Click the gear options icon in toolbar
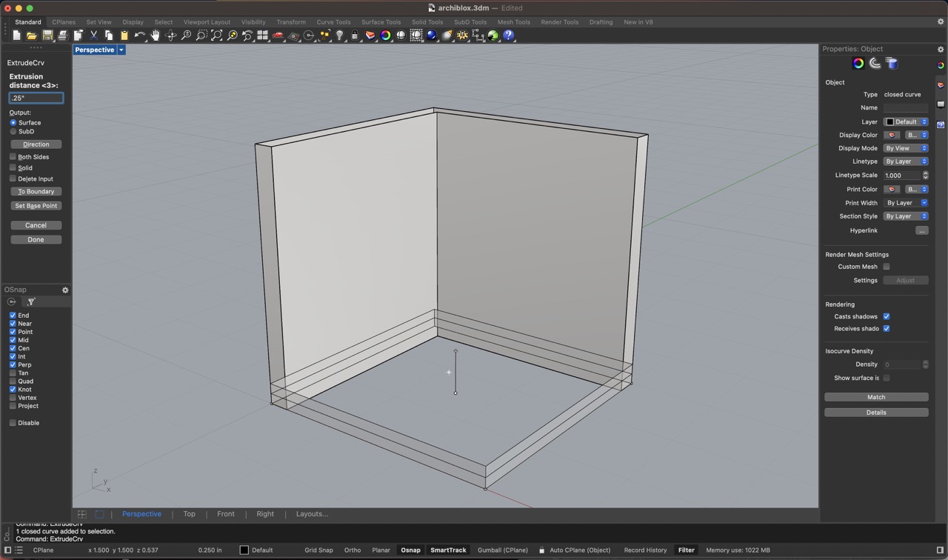 click(463, 36)
